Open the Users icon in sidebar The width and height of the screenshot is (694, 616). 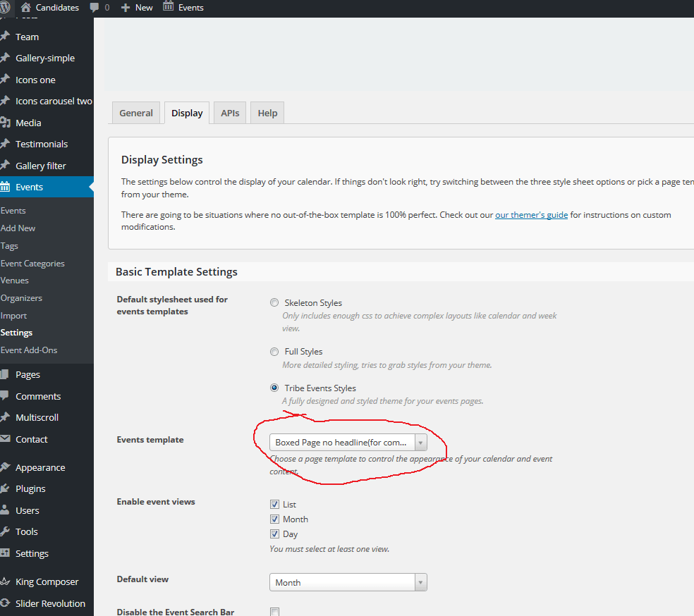point(5,510)
